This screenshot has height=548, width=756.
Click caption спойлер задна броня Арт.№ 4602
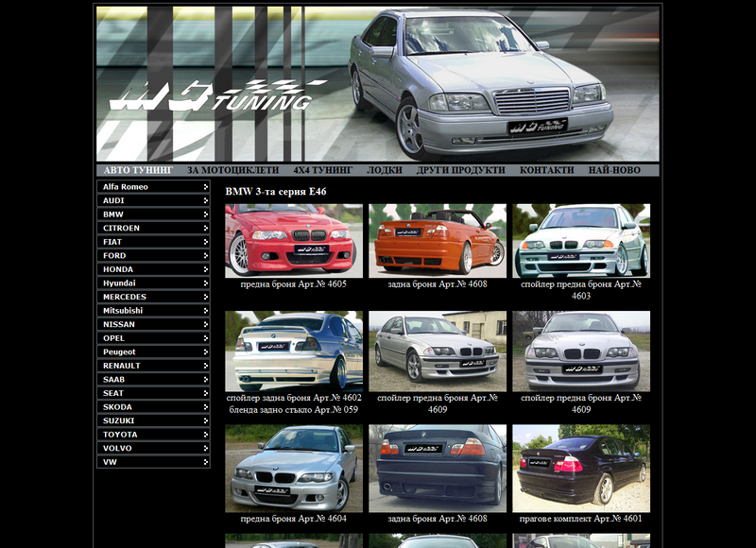294,398
